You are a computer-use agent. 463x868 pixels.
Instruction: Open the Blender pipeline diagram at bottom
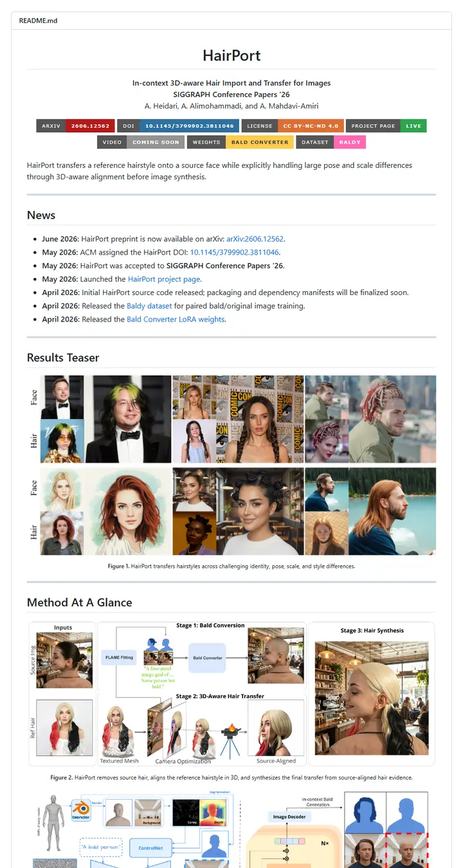pos(232,829)
